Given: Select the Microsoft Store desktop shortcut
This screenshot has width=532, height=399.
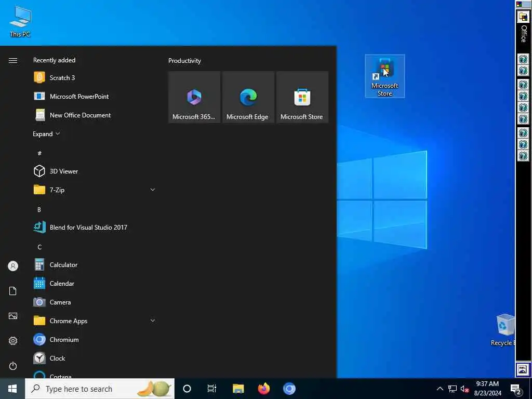Looking at the screenshot, I should [385, 76].
